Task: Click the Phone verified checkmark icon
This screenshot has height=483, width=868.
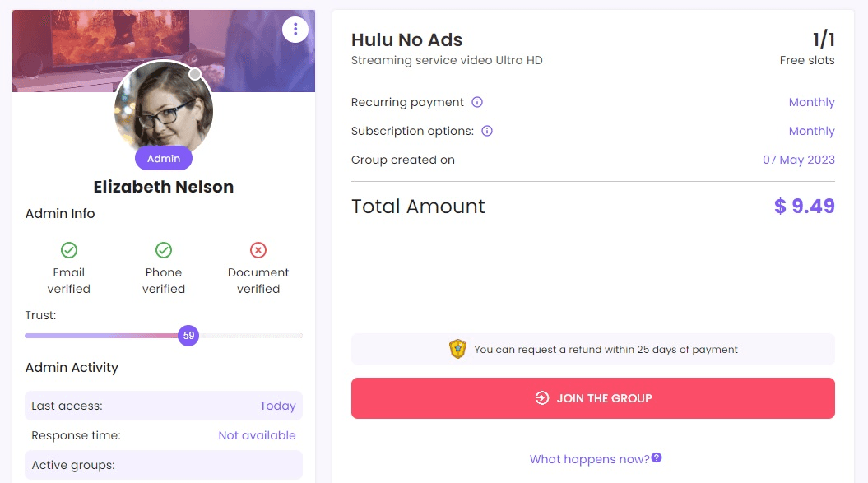Action: (x=164, y=249)
